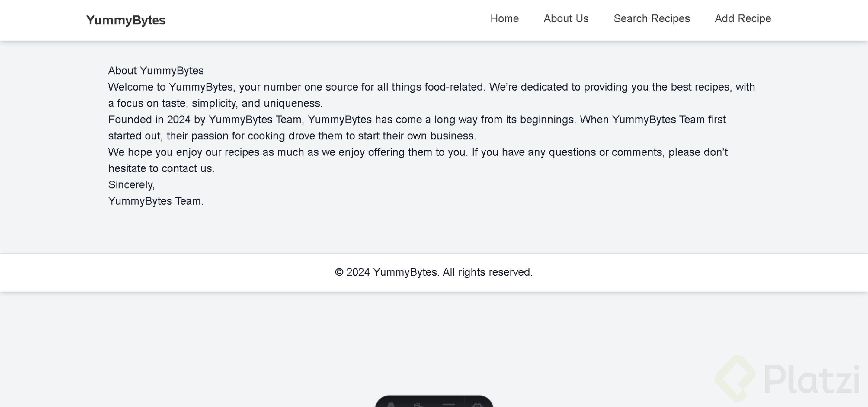Click the "Welcome to YummyBytes" paragraph

(x=431, y=87)
